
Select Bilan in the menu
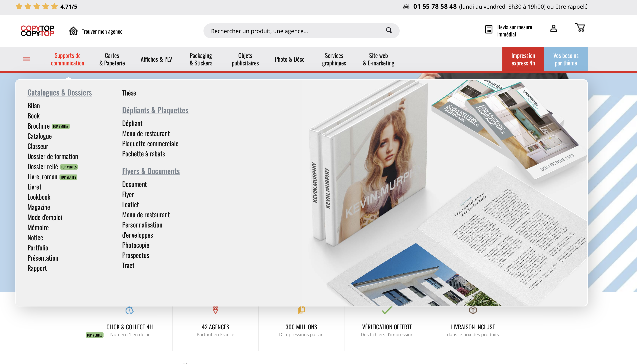(x=34, y=106)
